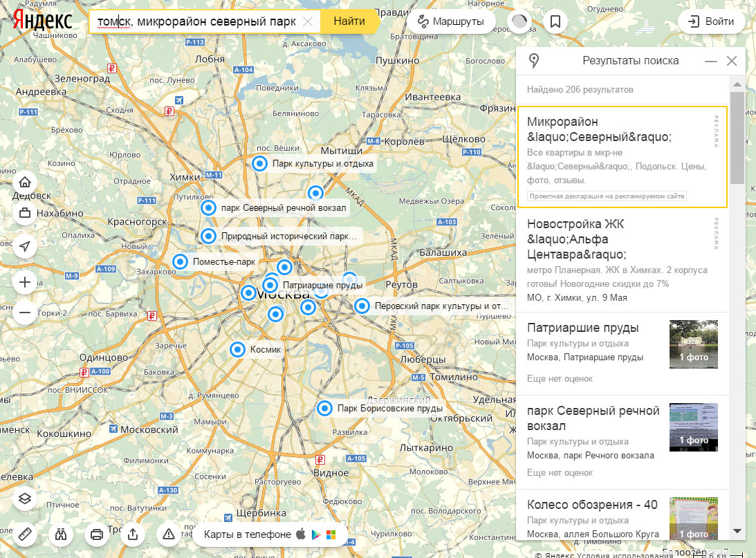Screen dimensions: 756x558
Task: Click the Войти login button
Action: coord(712,21)
